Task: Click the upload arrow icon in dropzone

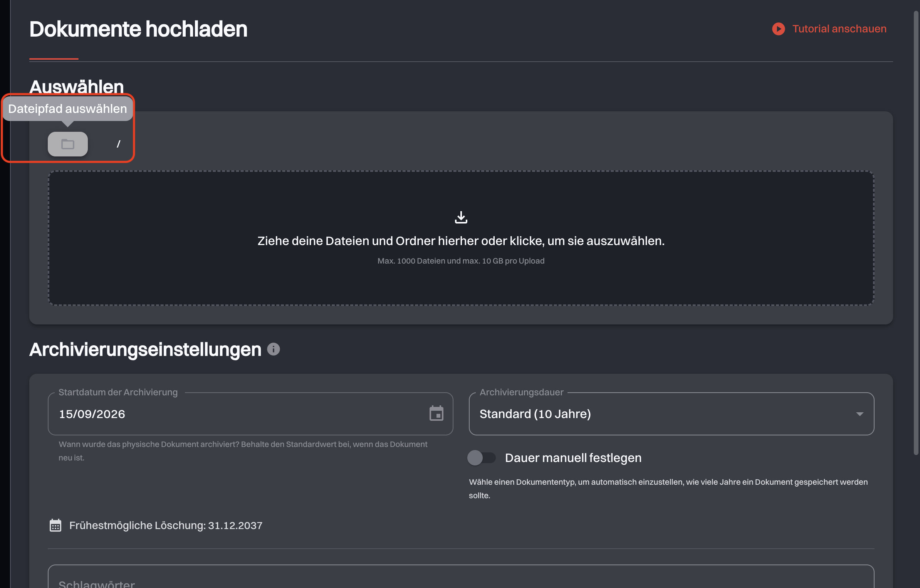Action: pos(461,217)
